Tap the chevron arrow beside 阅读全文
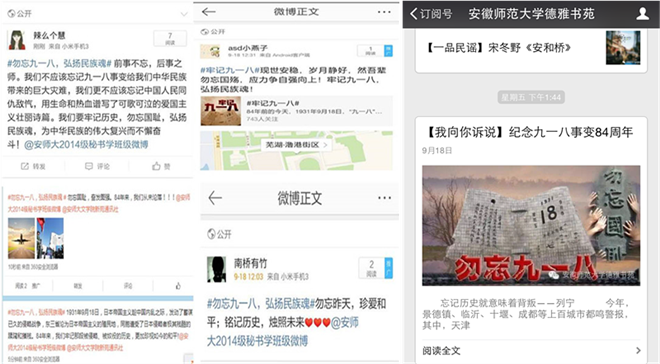Screen dimensions: 660x364 point(638,351)
